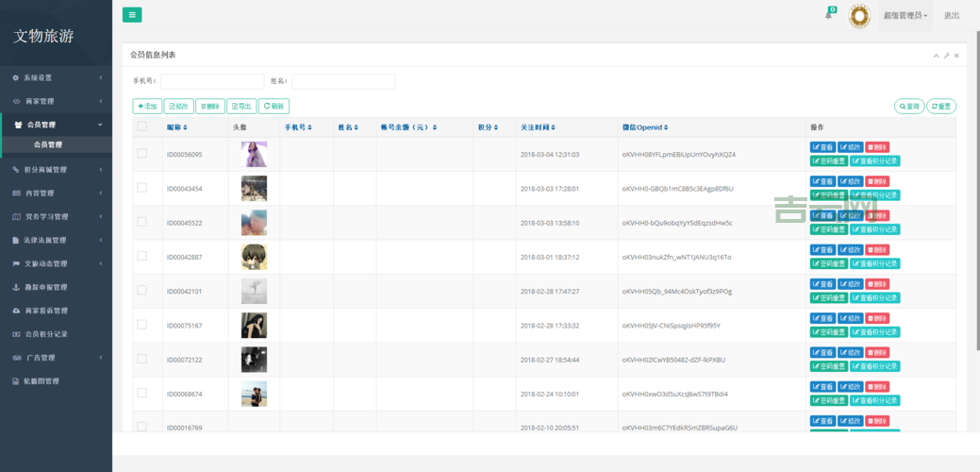Click the round admin avatar logo
Image resolution: width=980 pixels, height=472 pixels.
tap(858, 15)
